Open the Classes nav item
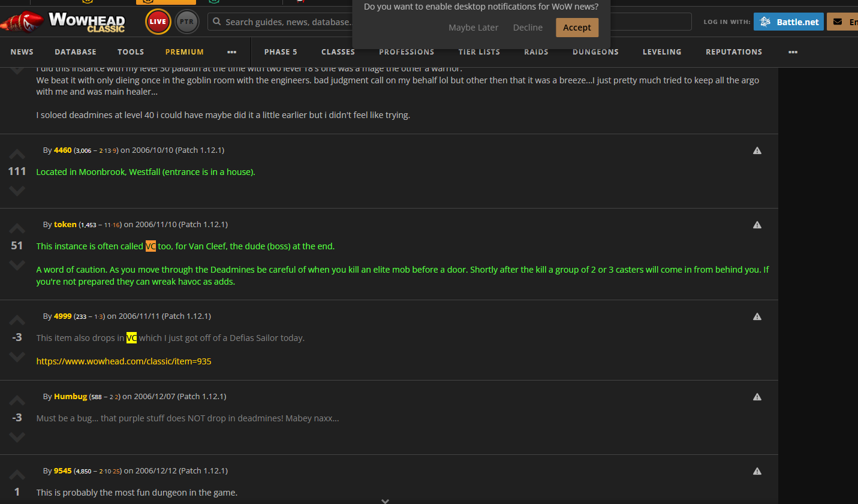The image size is (858, 504). (x=338, y=52)
